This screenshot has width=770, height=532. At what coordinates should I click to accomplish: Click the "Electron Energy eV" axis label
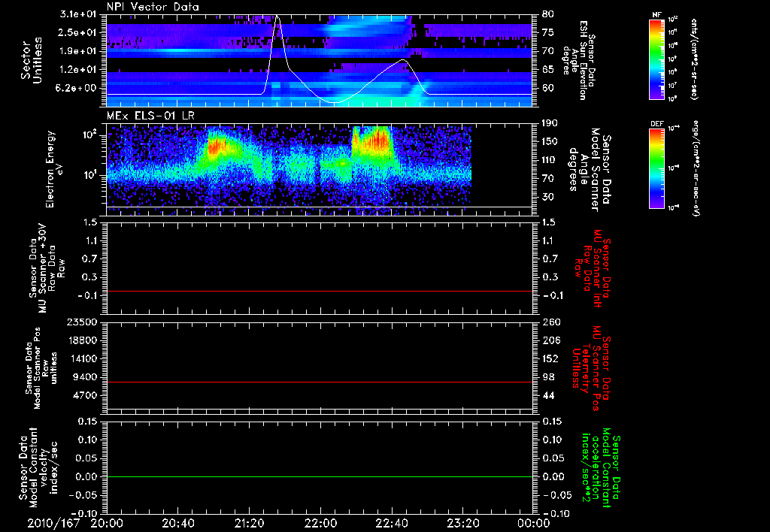pos(54,169)
